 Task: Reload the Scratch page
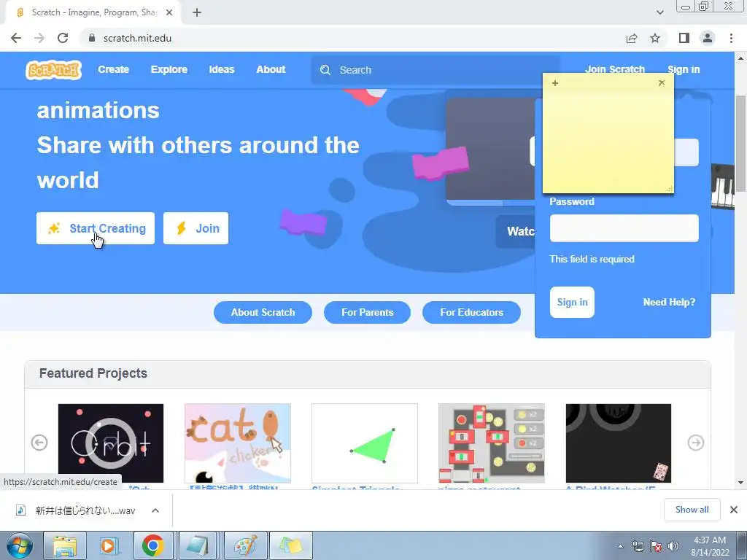(63, 38)
